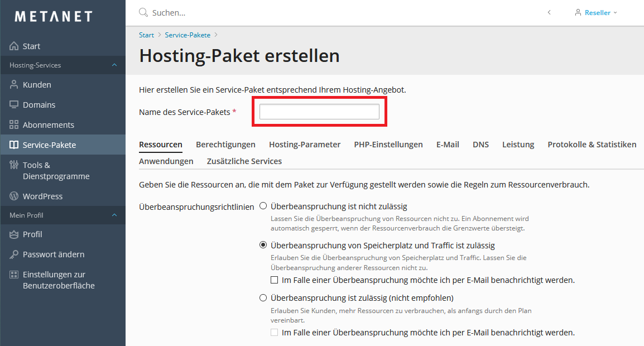Collapse the Mein Profil sidebar section
644x346 pixels.
point(114,215)
